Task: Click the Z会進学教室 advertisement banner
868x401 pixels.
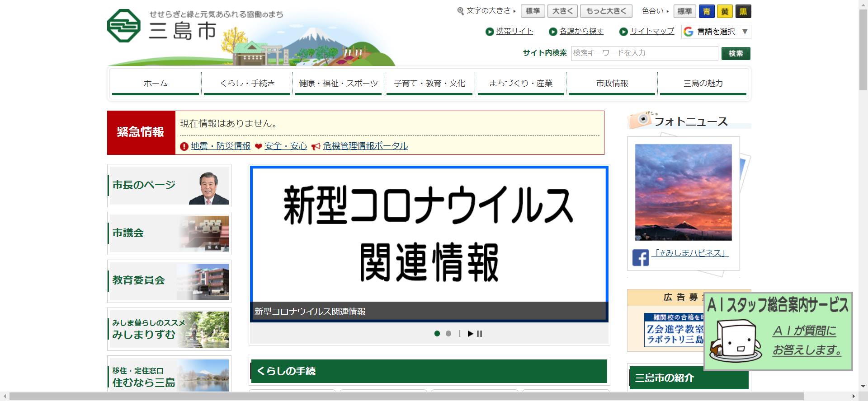Action: [674, 330]
